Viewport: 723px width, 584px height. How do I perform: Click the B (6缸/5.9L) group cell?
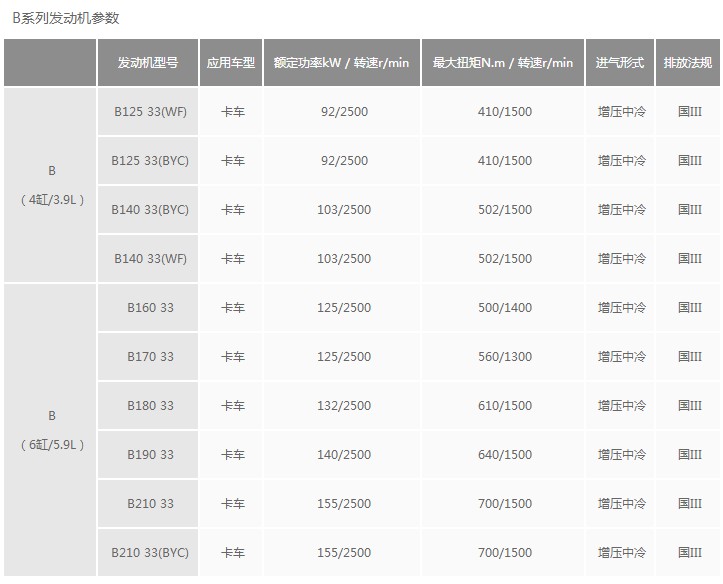pos(51,430)
